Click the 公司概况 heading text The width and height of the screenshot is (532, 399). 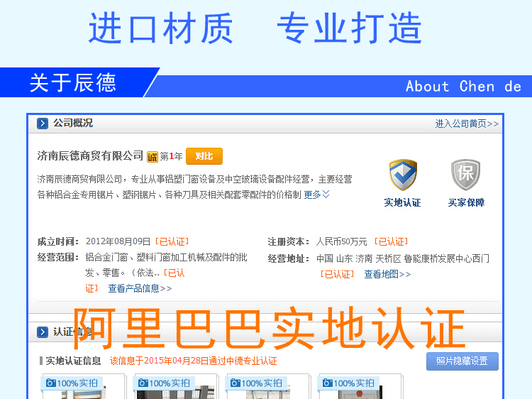point(72,123)
